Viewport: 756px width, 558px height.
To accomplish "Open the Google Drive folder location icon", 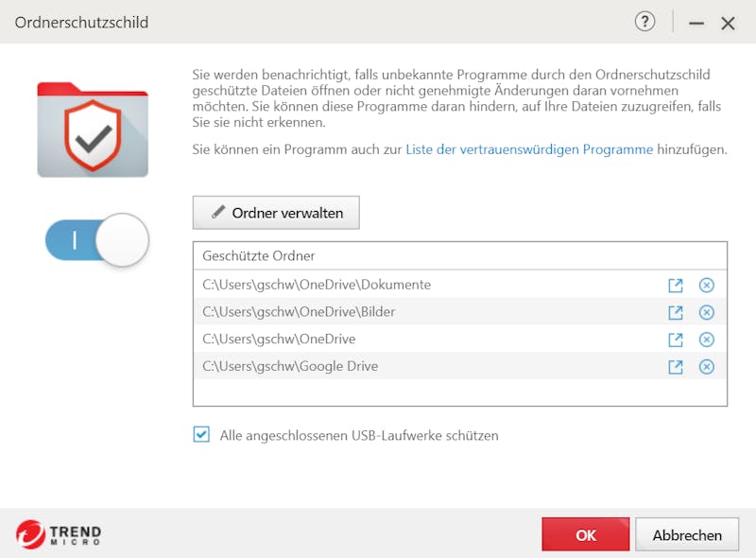I will [676, 367].
